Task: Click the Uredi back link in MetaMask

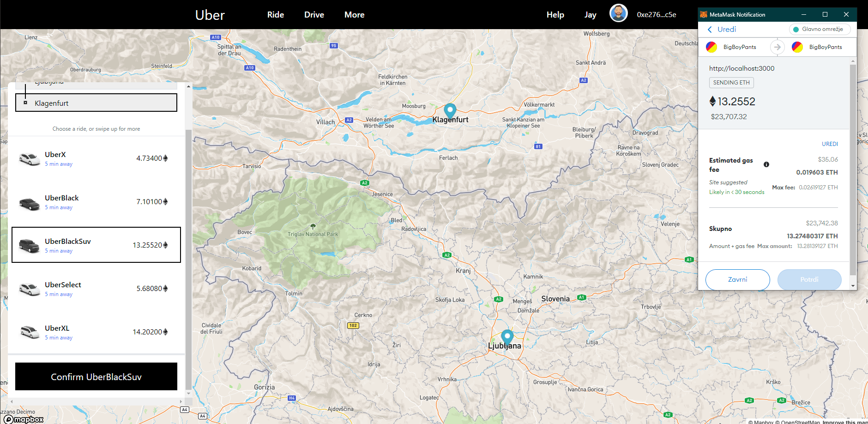Action: tap(726, 29)
